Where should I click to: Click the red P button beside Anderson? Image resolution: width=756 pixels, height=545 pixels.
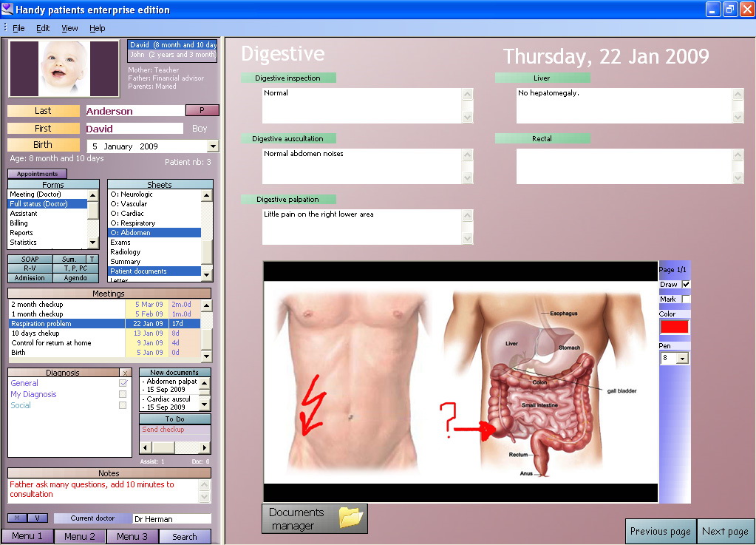click(x=202, y=110)
